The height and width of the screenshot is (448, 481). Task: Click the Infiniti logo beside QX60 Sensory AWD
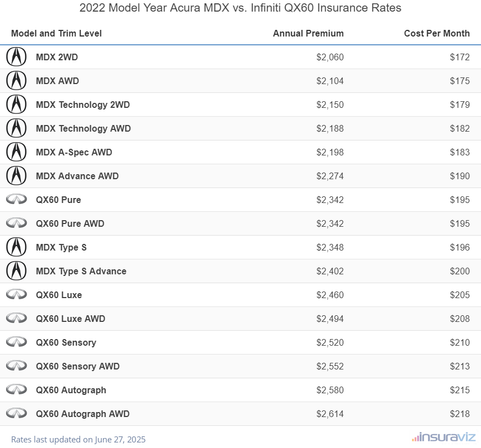tap(17, 366)
